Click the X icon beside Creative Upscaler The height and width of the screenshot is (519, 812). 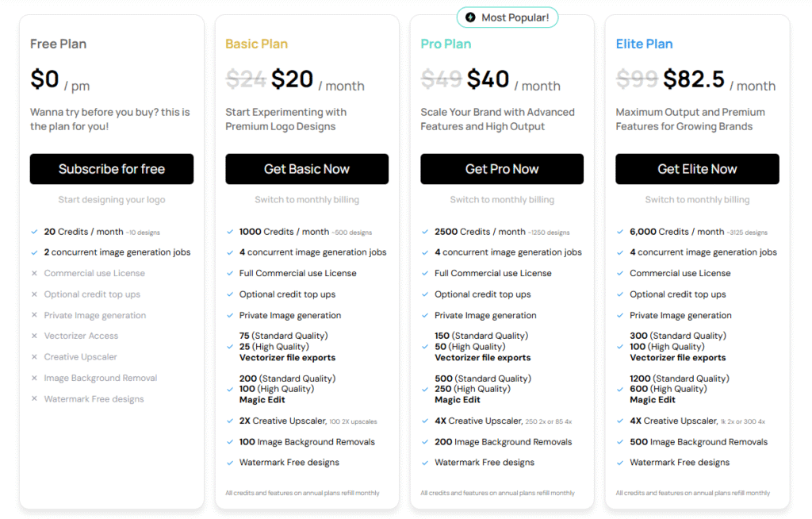[x=34, y=357]
